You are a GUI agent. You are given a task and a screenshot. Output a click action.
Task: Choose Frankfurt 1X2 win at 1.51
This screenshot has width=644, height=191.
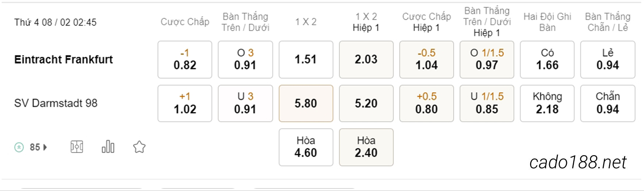click(306, 59)
